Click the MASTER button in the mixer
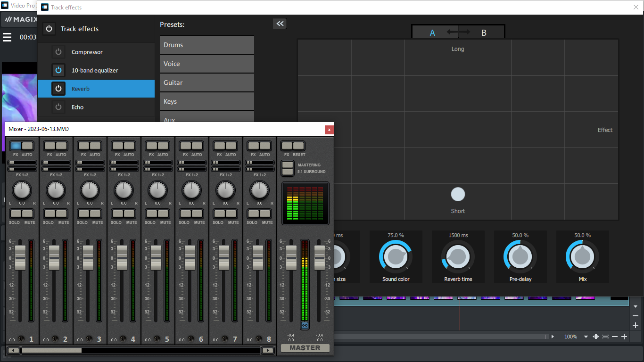Screen dimensions: 644x362 pos(305,348)
